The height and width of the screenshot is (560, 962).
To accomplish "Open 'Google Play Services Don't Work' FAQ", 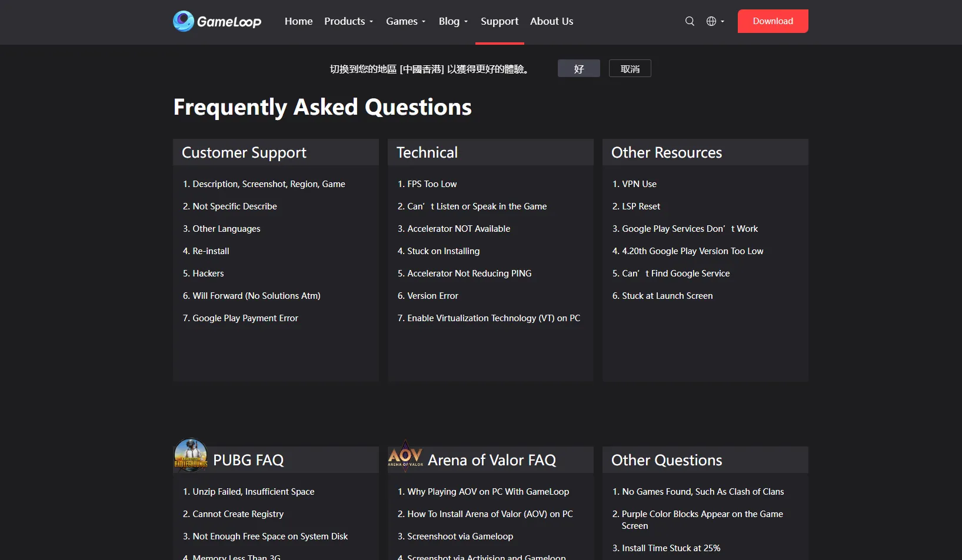I will pyautogui.click(x=685, y=229).
